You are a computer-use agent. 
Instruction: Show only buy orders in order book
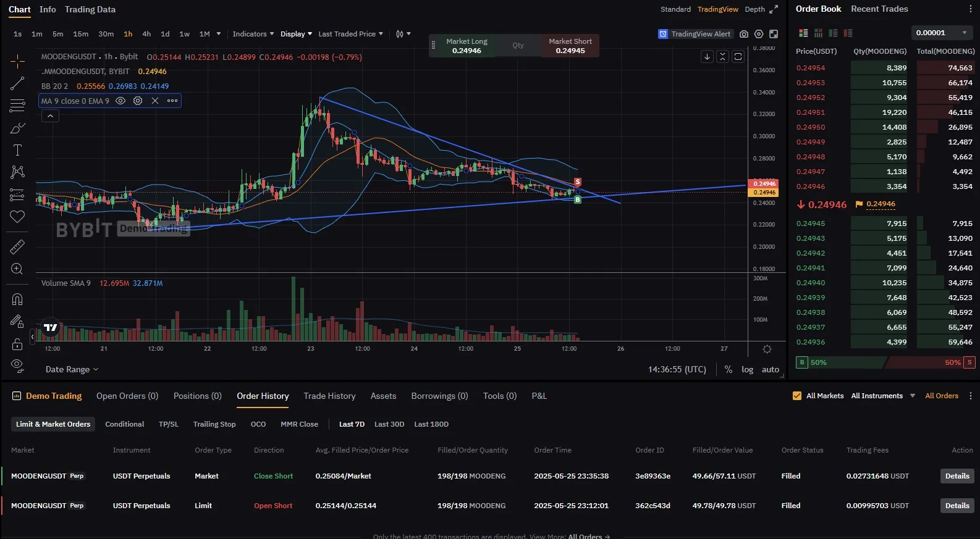point(833,33)
